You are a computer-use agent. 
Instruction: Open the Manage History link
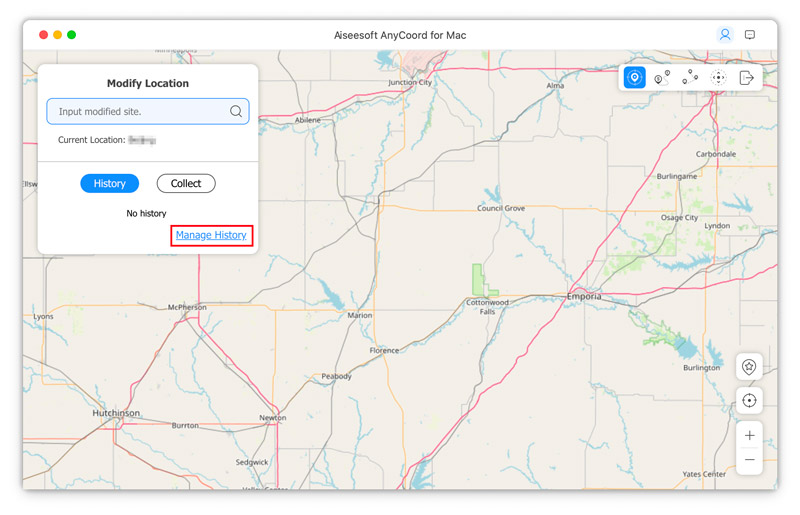(x=211, y=235)
